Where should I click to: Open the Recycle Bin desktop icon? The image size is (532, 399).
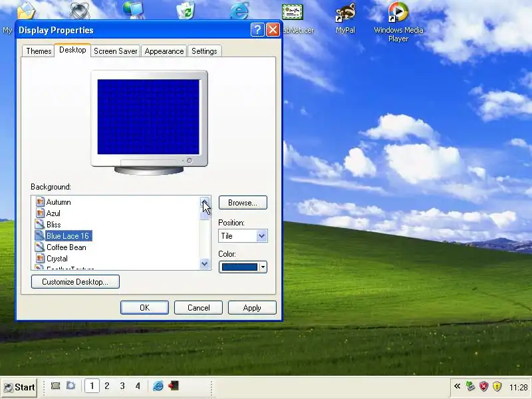click(186, 9)
